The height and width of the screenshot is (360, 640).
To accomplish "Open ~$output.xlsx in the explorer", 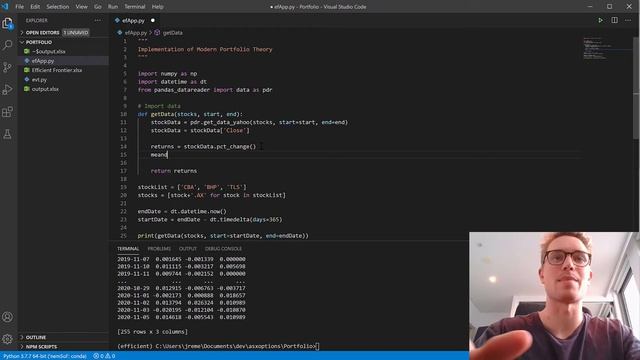I will pyautogui.click(x=48, y=51).
